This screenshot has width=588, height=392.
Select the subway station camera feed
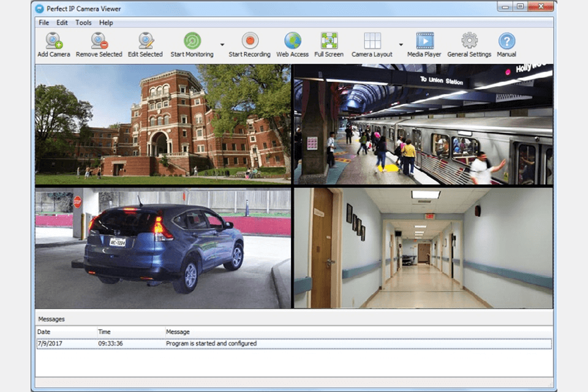click(423, 124)
